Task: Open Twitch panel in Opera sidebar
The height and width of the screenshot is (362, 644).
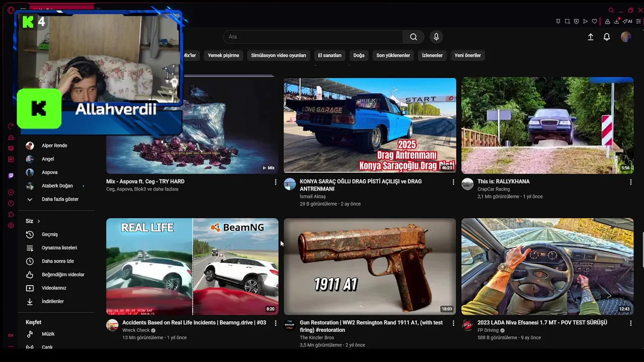Action: 11,175
